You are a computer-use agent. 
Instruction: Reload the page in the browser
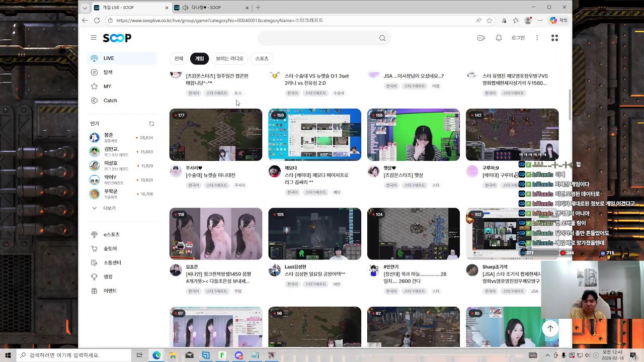pos(97,21)
